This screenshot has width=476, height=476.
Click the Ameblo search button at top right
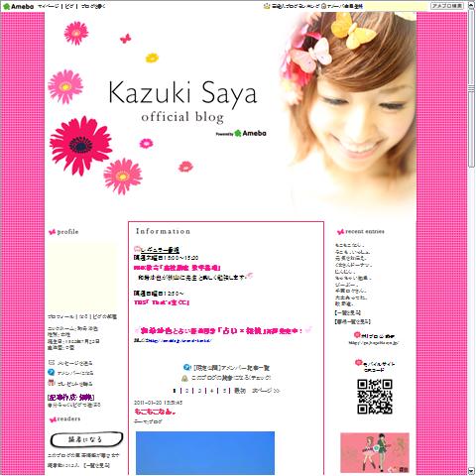coord(447,6)
